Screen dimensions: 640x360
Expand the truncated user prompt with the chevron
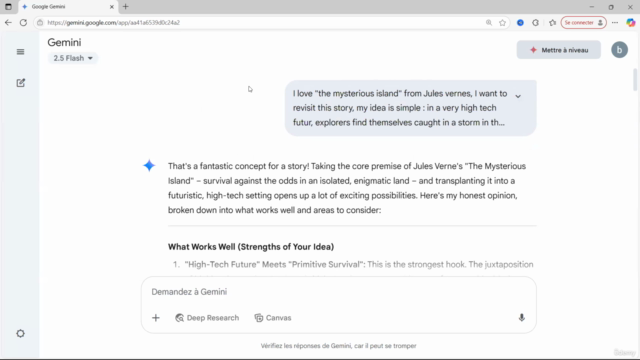518,96
